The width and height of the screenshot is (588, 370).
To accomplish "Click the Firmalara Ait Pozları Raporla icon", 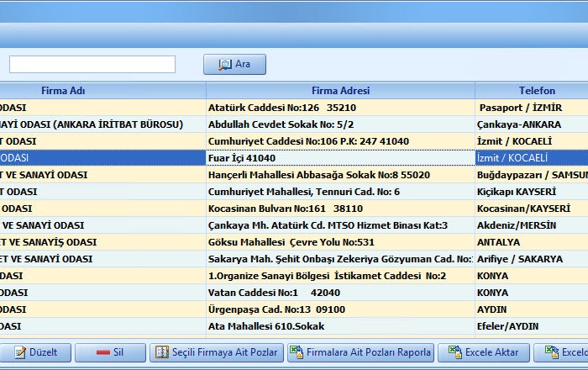I will click(297, 352).
